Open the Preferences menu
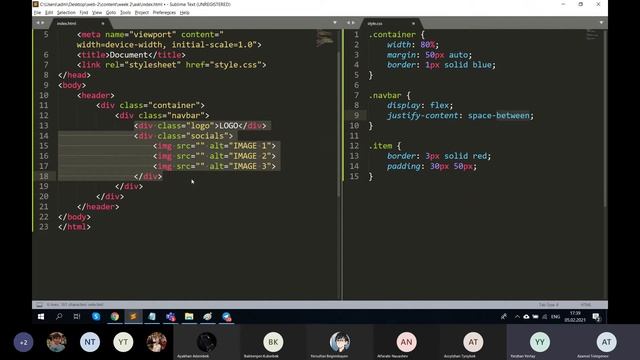The image size is (640, 360). pos(164,13)
